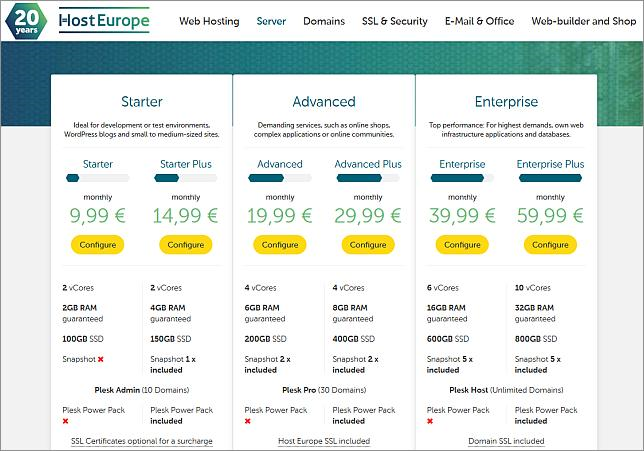
Task: Click the '2GB RAM' spec
Action: click(x=80, y=308)
